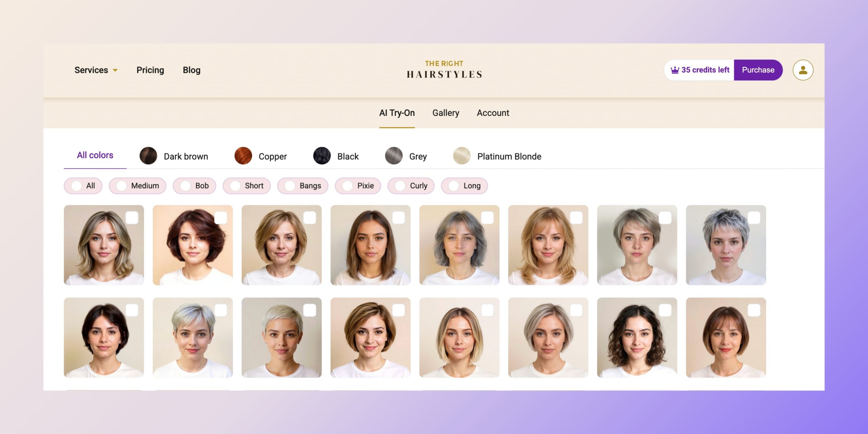Image resolution: width=868 pixels, height=434 pixels.
Task: Select the Copper hair color
Action: pyautogui.click(x=243, y=156)
